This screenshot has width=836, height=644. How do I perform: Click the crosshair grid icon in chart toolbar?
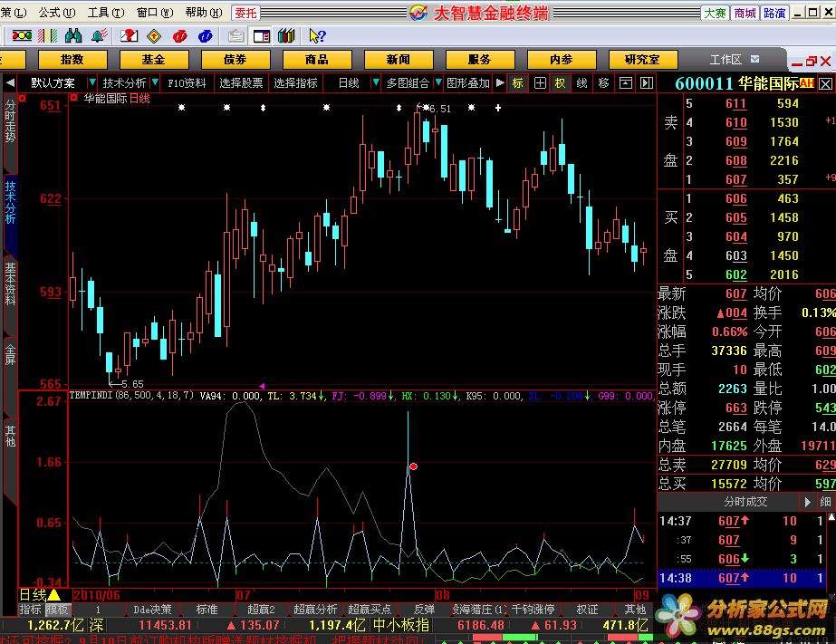pos(540,83)
